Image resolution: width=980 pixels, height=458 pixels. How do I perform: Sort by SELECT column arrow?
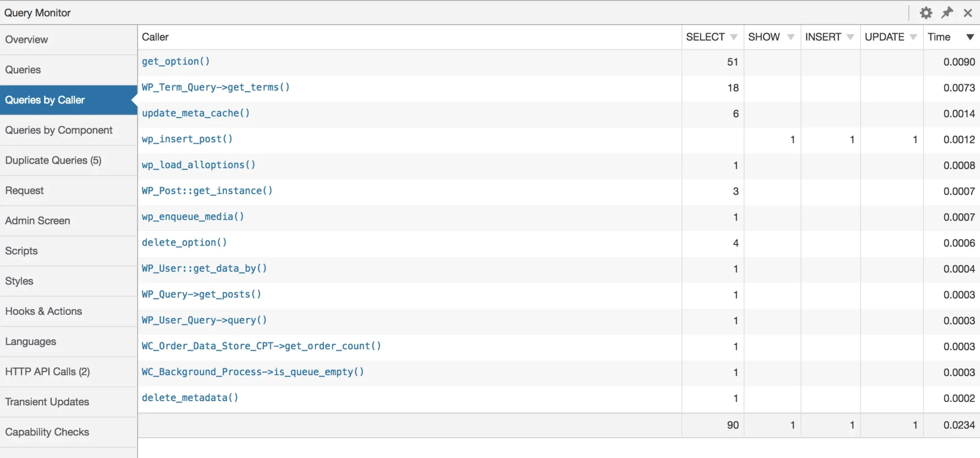click(734, 37)
